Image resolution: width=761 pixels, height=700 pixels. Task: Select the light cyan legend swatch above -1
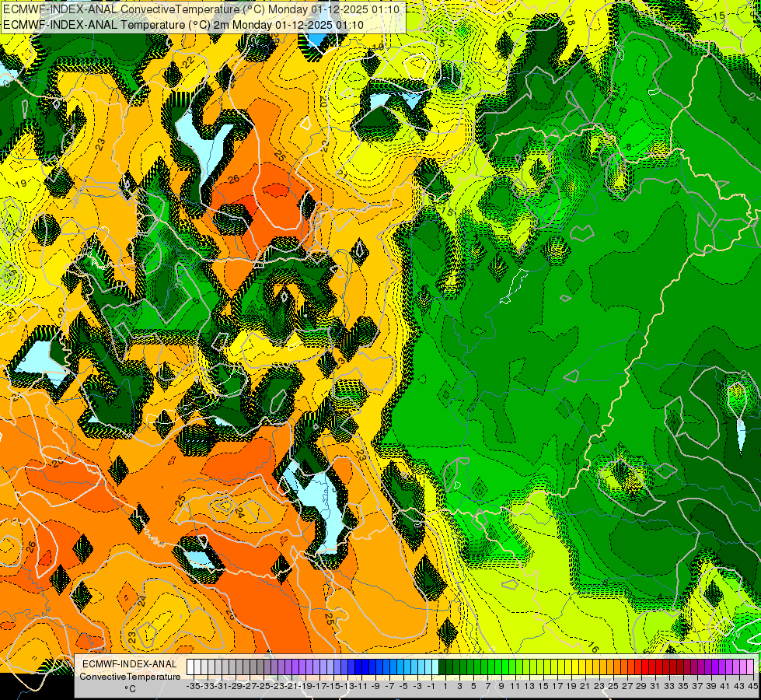coord(435,667)
